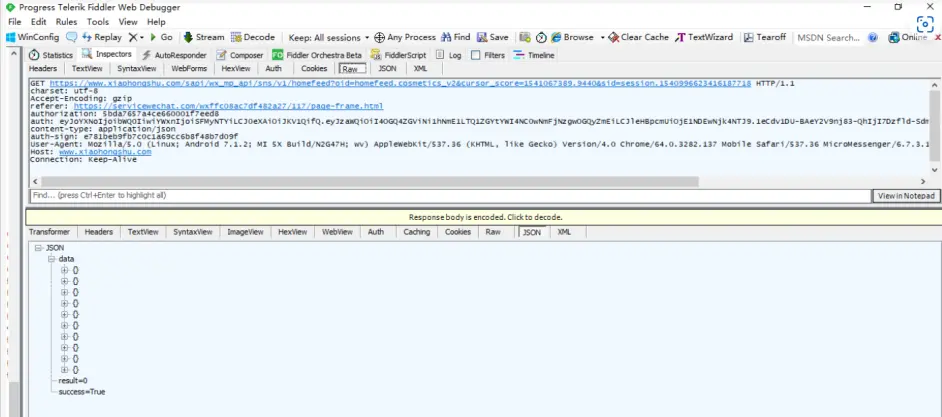Click the timer stopwatch icon in the toolbar

click(541, 37)
